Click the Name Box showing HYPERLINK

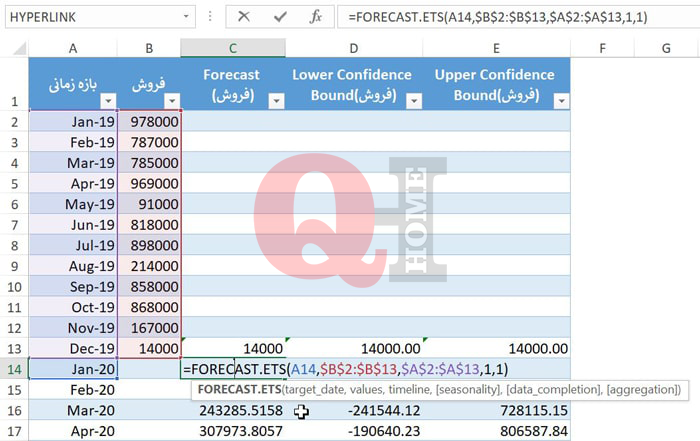90,17
